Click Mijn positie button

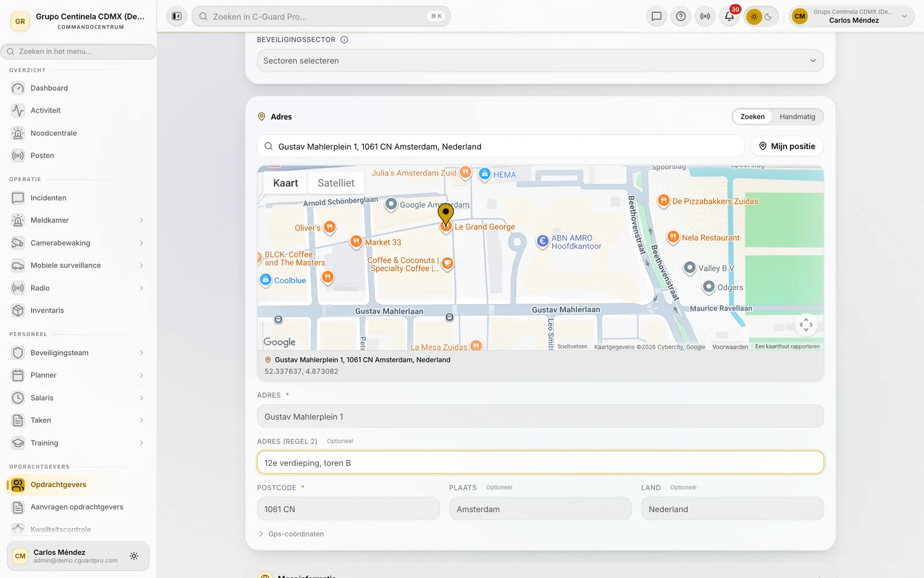coord(787,146)
